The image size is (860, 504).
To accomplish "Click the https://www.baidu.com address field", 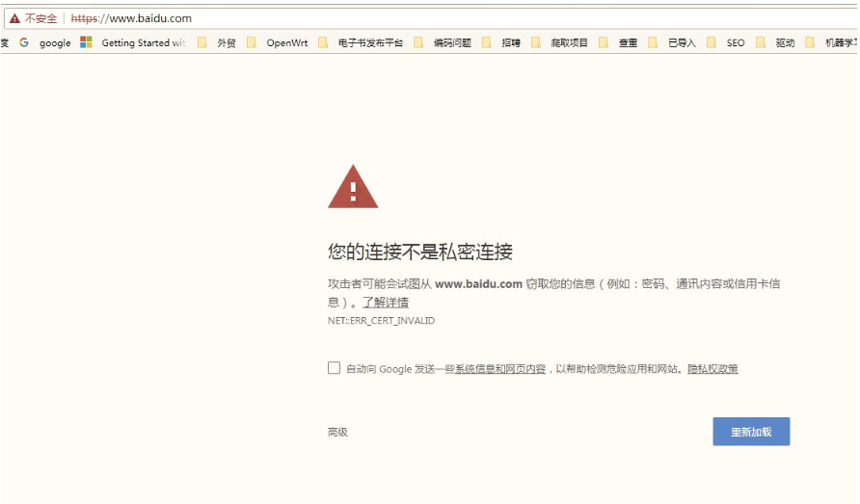I will click(132, 18).
